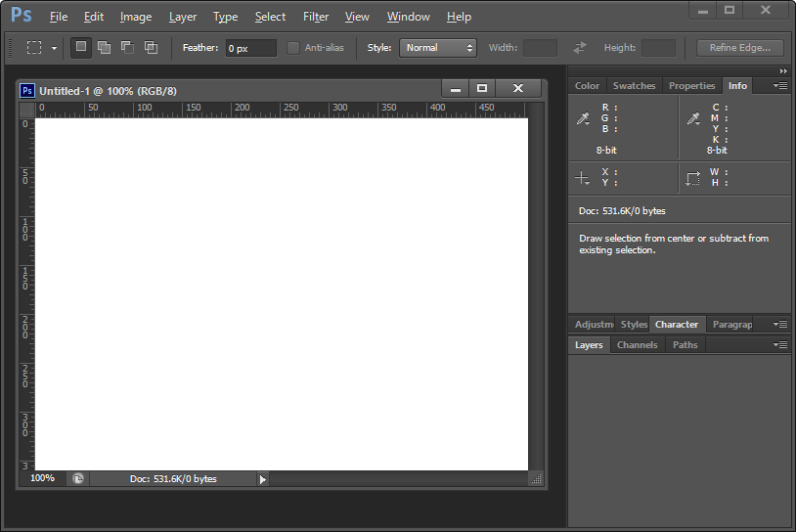Image resolution: width=796 pixels, height=532 pixels.
Task: Click the width-height selection size icon
Action: click(x=693, y=178)
